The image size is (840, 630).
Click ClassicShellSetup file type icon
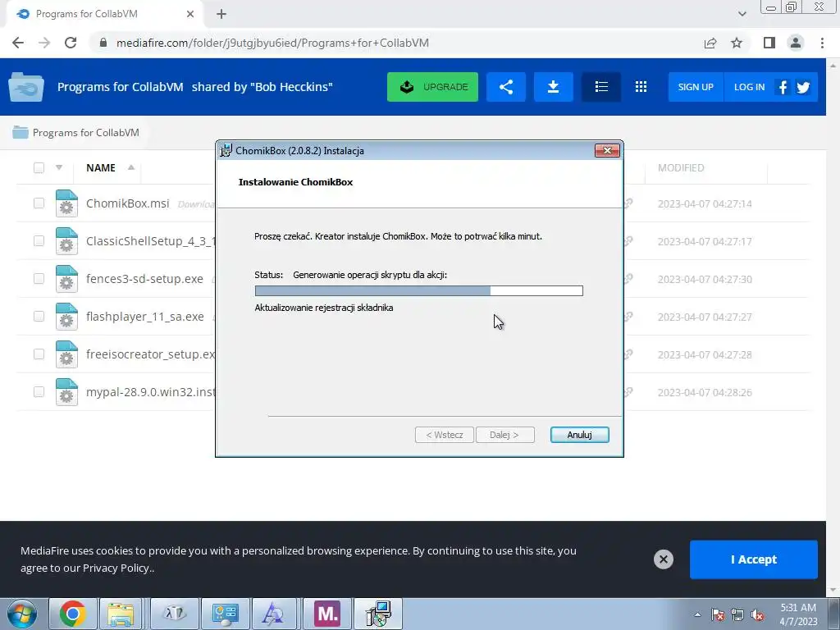tap(66, 241)
